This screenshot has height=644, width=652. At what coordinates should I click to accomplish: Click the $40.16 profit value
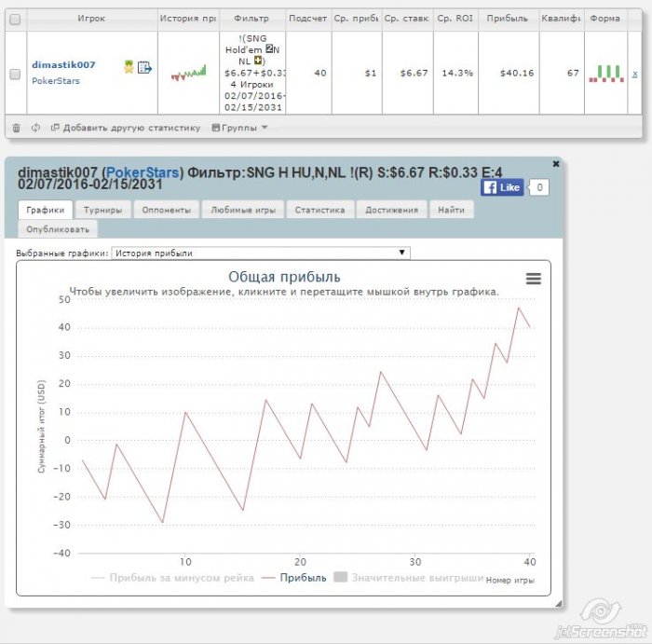(x=517, y=74)
